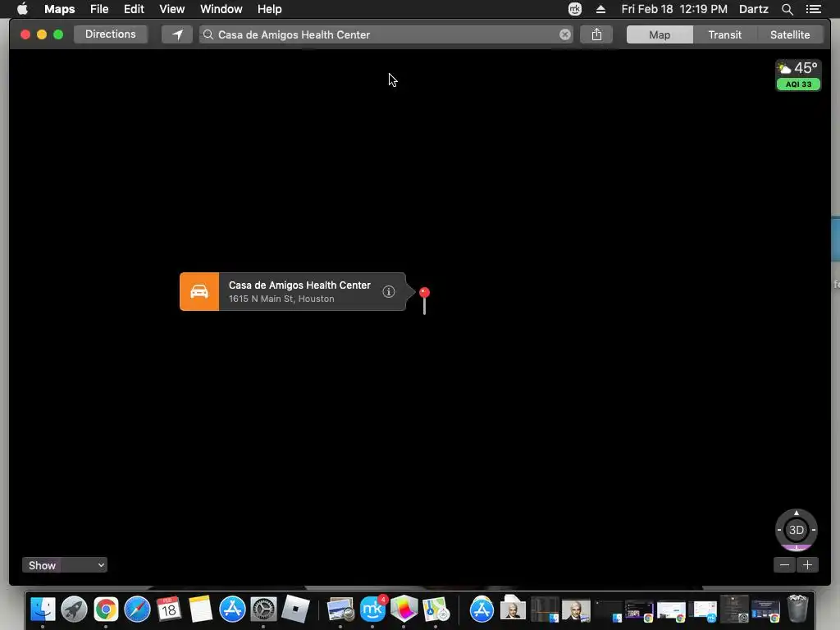840x630 pixels.
Task: Click the search magnifier icon in field
Action: click(x=208, y=34)
